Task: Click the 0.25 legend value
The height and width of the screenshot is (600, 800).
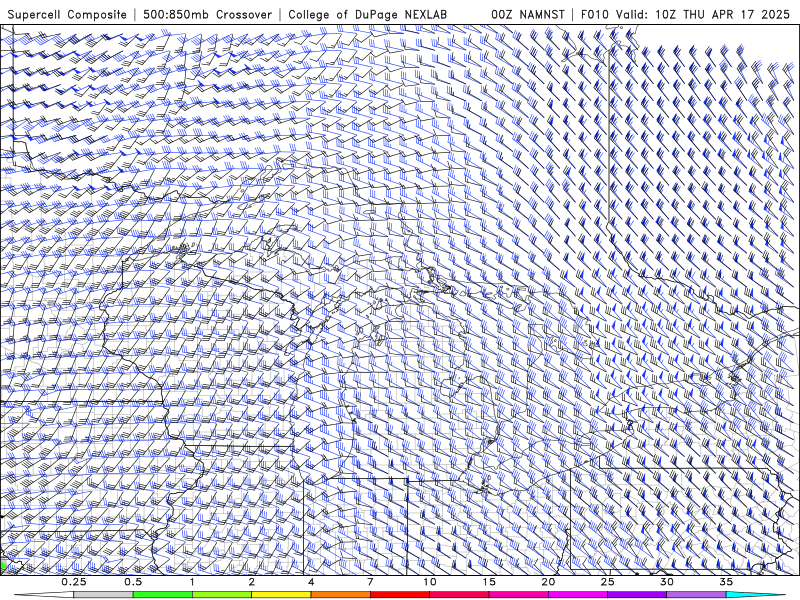Action: tap(74, 582)
